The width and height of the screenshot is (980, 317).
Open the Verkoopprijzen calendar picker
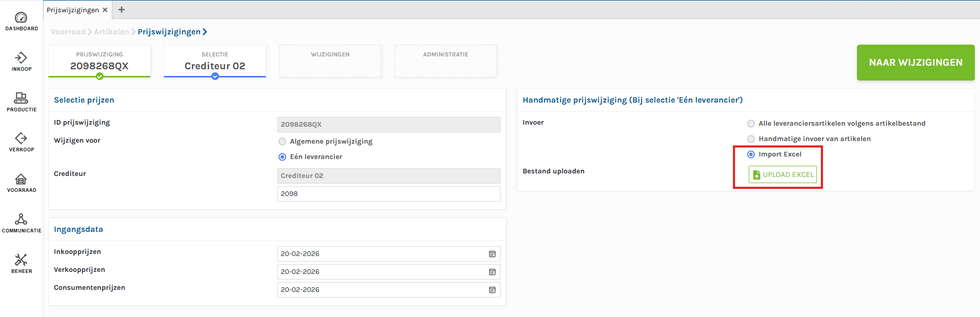coord(492,272)
